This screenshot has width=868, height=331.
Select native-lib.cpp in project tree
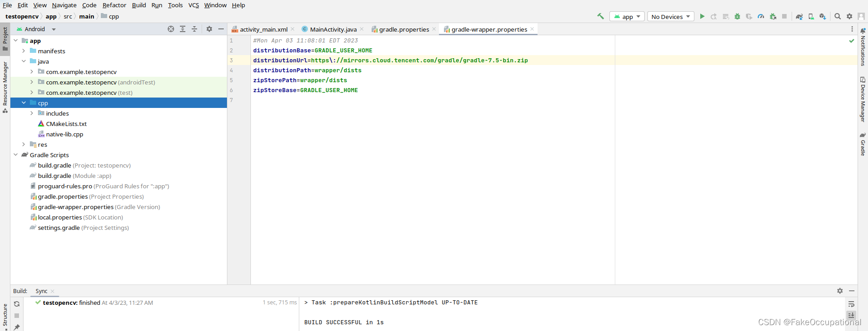pyautogui.click(x=64, y=134)
